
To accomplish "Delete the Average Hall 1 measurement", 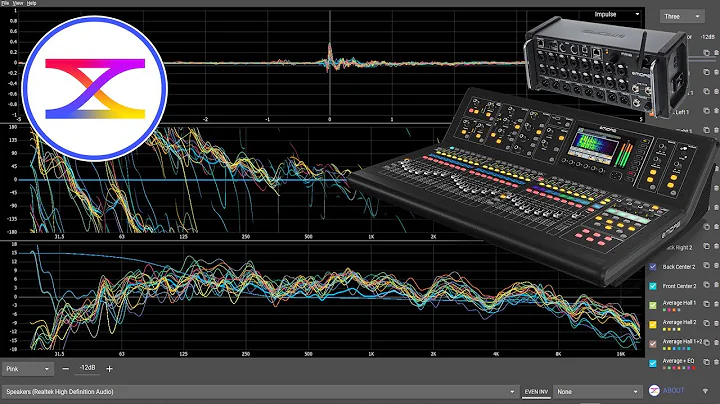I will 716,304.
